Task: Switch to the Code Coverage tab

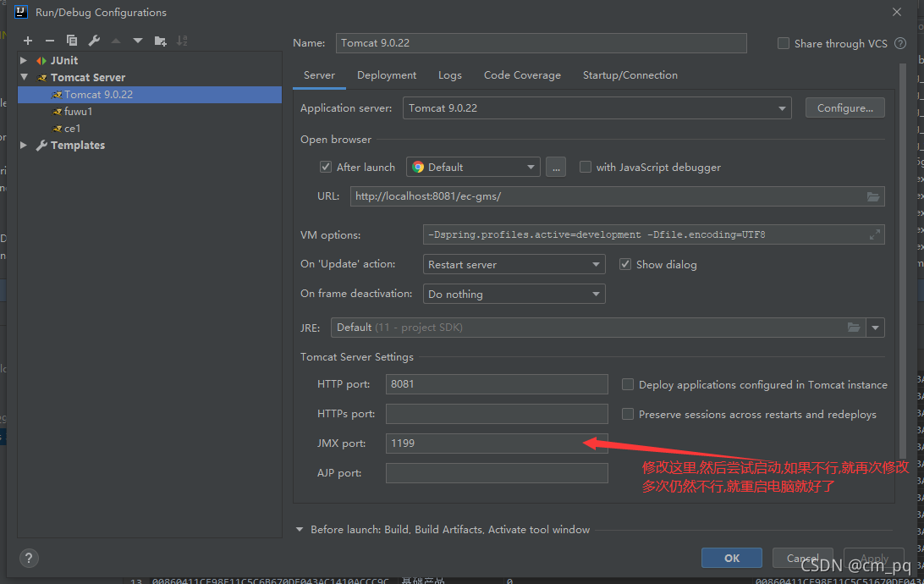Action: [522, 75]
